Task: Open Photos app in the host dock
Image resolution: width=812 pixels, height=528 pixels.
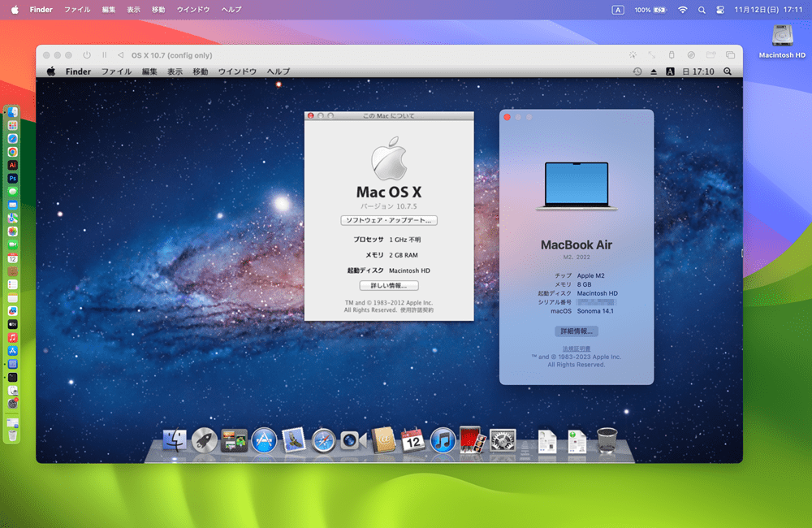Action: 12,231
